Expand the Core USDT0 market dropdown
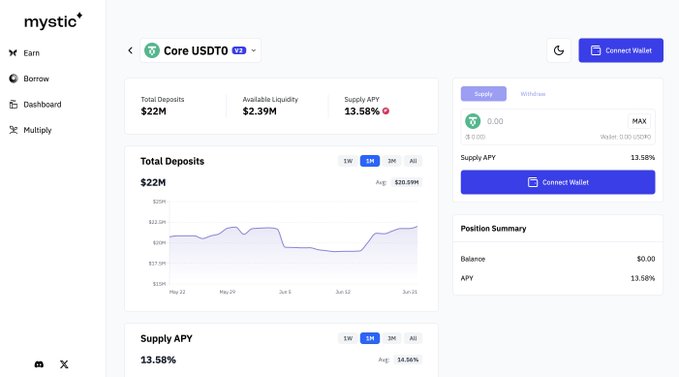 pyautogui.click(x=253, y=51)
